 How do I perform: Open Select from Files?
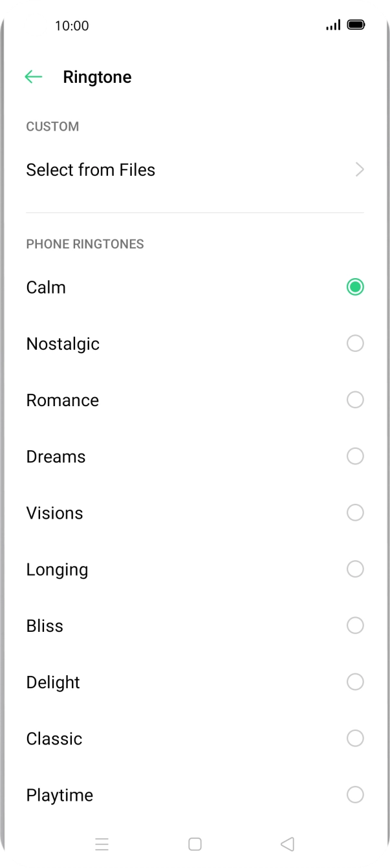91,169
